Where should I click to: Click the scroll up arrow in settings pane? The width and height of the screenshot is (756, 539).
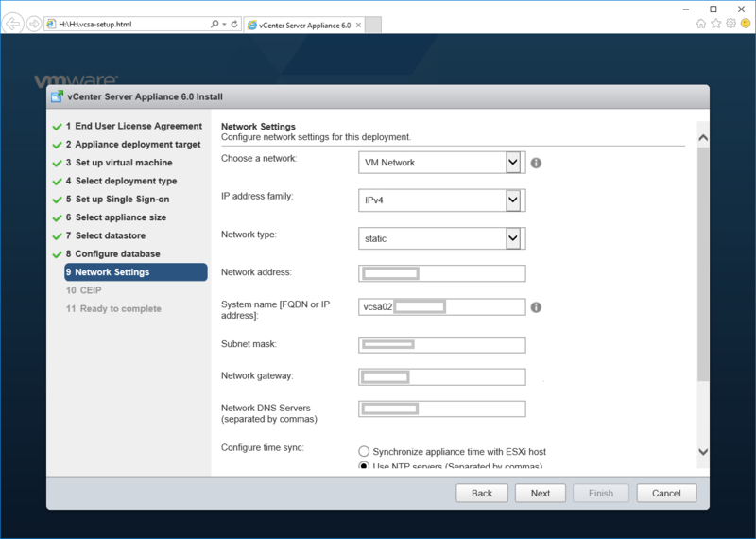(x=703, y=137)
